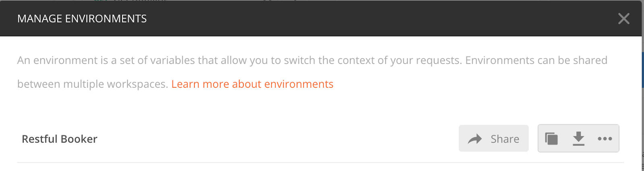644x171 pixels.
Task: Open the three-dots more actions menu
Action: [x=605, y=139]
